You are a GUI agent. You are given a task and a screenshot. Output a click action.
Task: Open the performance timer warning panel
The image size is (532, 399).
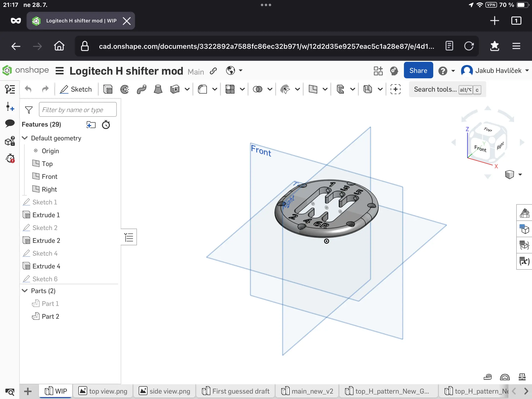point(10,158)
